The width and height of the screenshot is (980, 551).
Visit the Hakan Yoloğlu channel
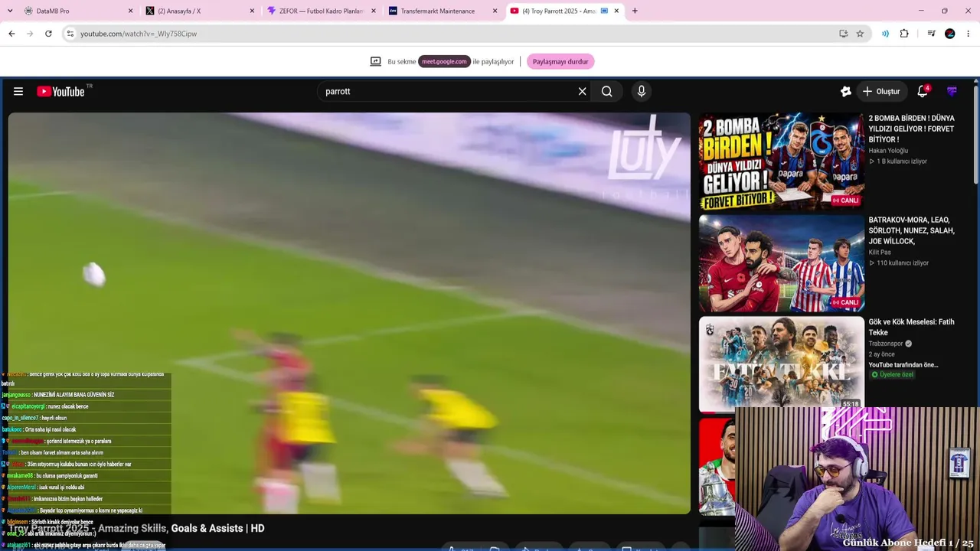[x=888, y=151]
